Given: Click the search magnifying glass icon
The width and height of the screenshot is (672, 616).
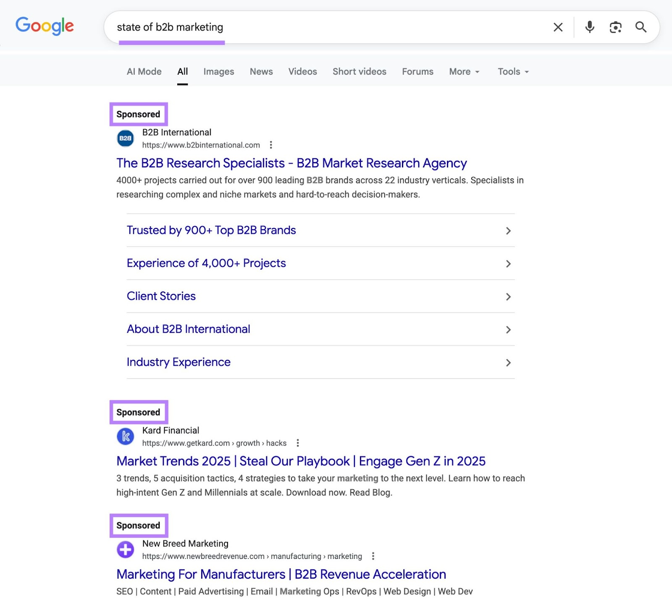Looking at the screenshot, I should 641,27.
